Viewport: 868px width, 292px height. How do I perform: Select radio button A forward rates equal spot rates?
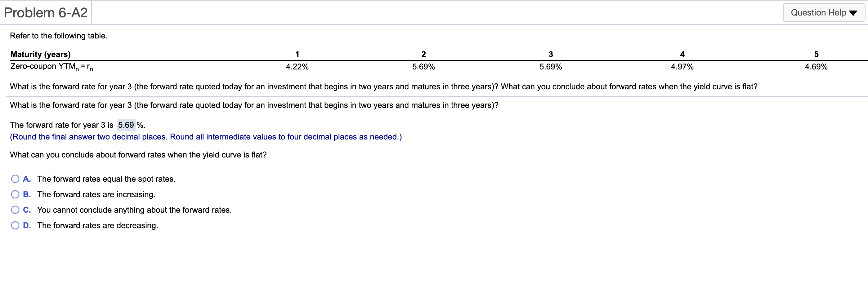(15, 179)
